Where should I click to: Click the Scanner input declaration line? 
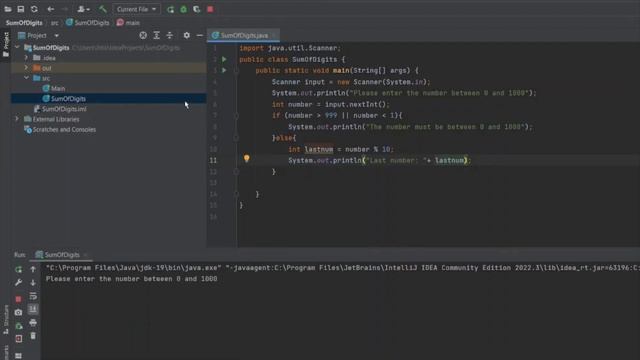(351, 82)
